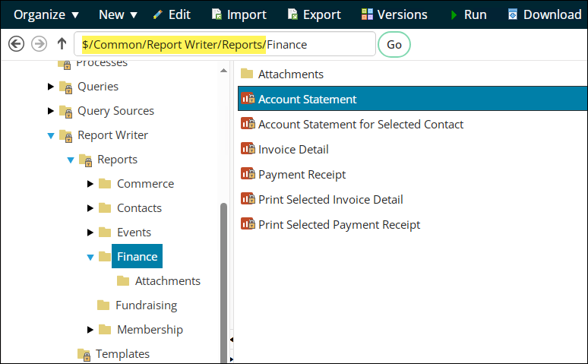Go up one folder level arrow
Viewport: 588px width, 364px height.
(x=62, y=43)
